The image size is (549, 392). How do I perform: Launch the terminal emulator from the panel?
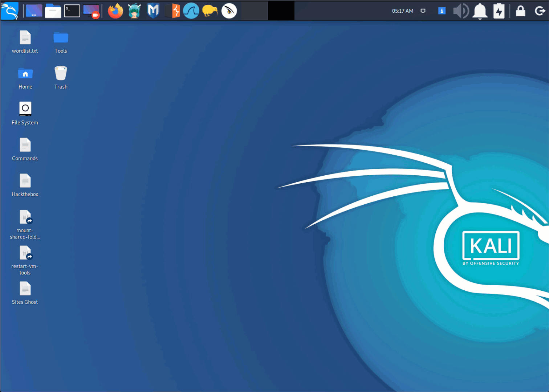click(72, 11)
